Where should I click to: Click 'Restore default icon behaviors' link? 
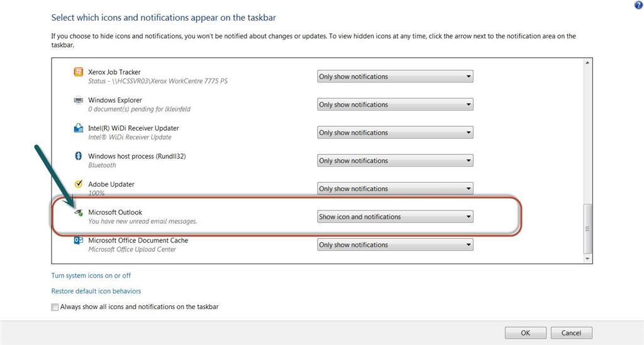pyautogui.click(x=96, y=291)
